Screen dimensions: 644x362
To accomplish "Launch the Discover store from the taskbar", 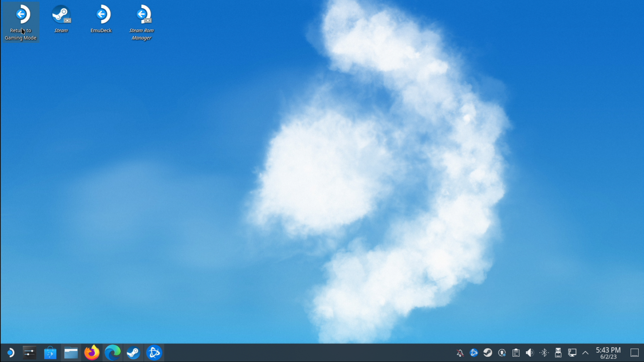I will (x=50, y=353).
